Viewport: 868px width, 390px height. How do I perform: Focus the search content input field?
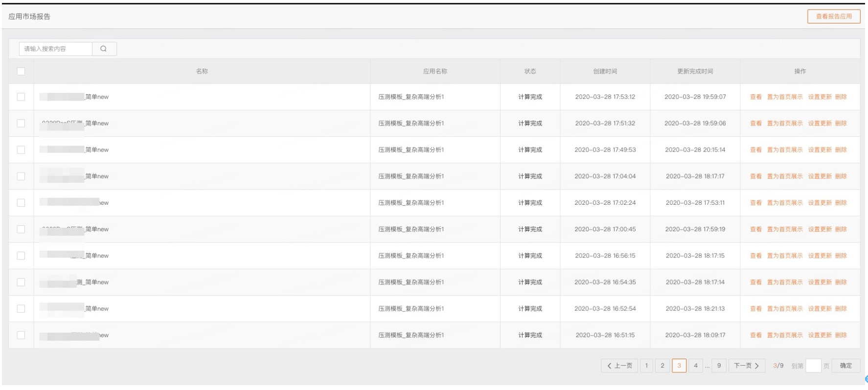(x=56, y=49)
